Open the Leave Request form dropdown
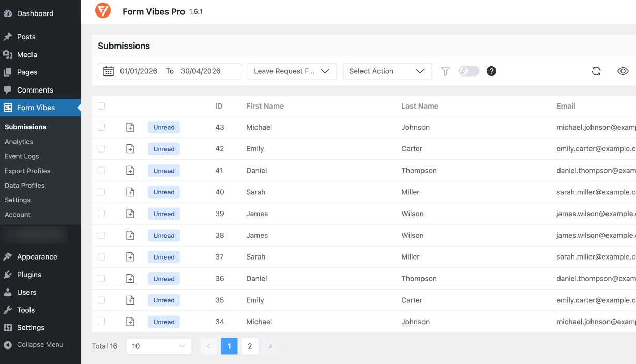The width and height of the screenshot is (636, 364). pyautogui.click(x=292, y=71)
